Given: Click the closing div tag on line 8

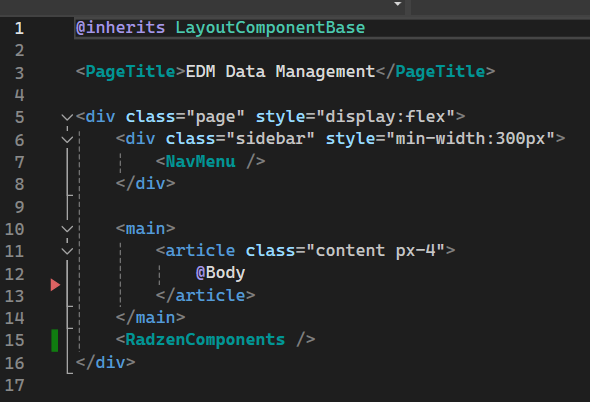Looking at the screenshot, I should pos(146,183).
